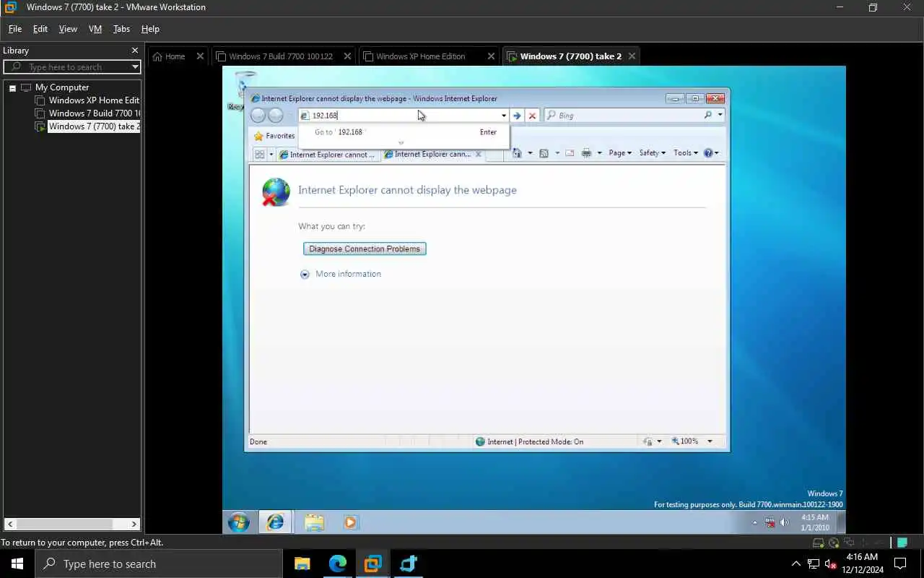Open the VMware VM menu
This screenshot has height=578, width=924.
95,29
